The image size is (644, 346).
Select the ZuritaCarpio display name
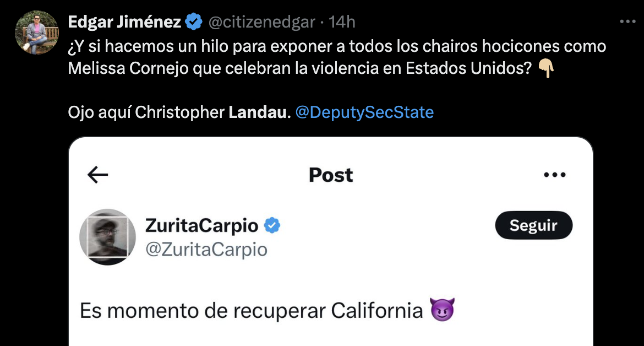201,225
